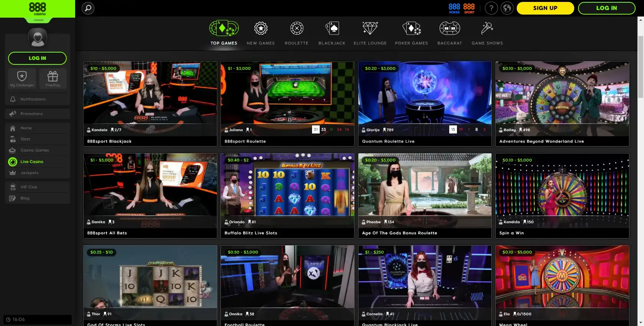Open Promotions in the sidebar
644x326 pixels.
31,114
